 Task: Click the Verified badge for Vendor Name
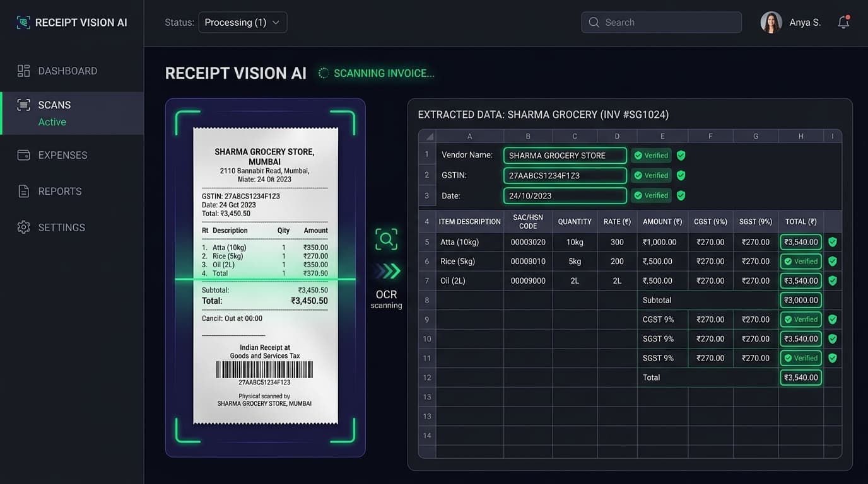[651, 156]
